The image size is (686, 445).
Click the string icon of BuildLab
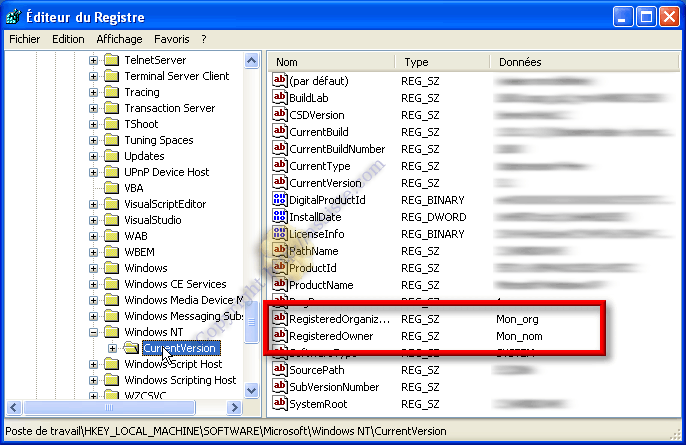[280, 98]
